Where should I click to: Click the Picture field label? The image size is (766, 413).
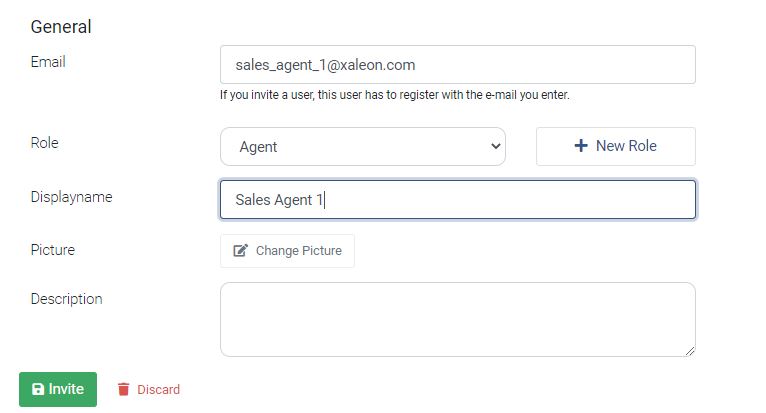[x=53, y=250]
